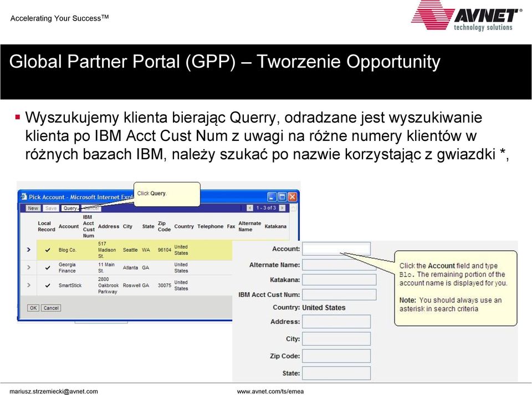
Task: Click the Seattle city cell
Action: click(x=130, y=250)
